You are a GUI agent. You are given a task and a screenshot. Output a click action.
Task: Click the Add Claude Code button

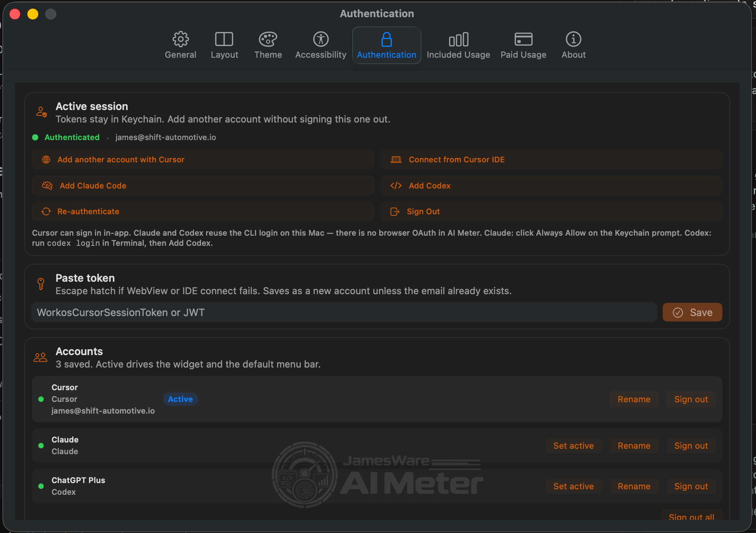point(203,186)
